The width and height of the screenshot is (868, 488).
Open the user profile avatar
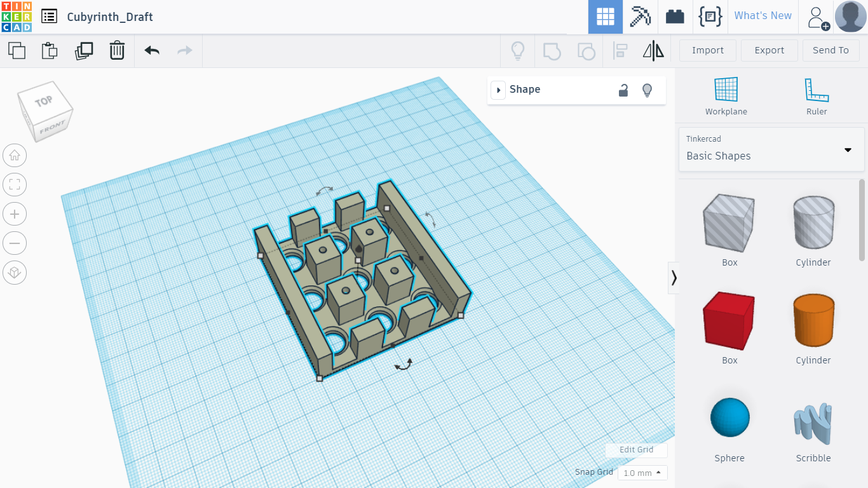(851, 17)
